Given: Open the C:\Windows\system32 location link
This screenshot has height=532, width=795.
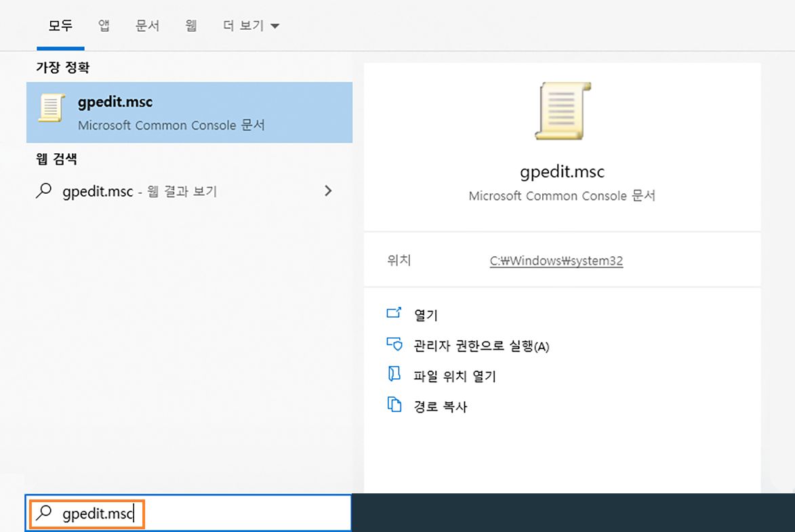Looking at the screenshot, I should click(556, 261).
